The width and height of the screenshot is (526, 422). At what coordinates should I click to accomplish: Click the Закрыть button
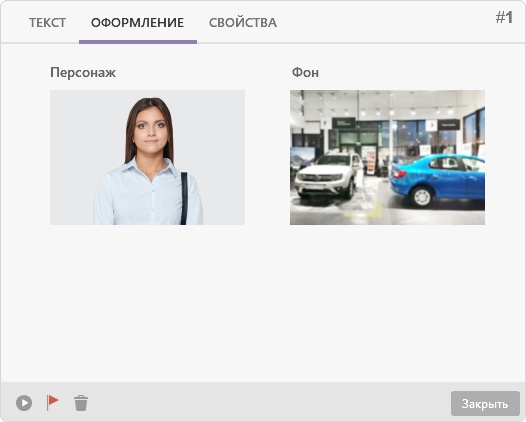485,403
